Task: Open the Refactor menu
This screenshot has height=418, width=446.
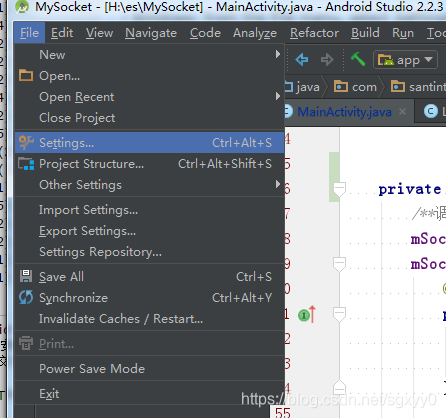Action: click(x=314, y=33)
